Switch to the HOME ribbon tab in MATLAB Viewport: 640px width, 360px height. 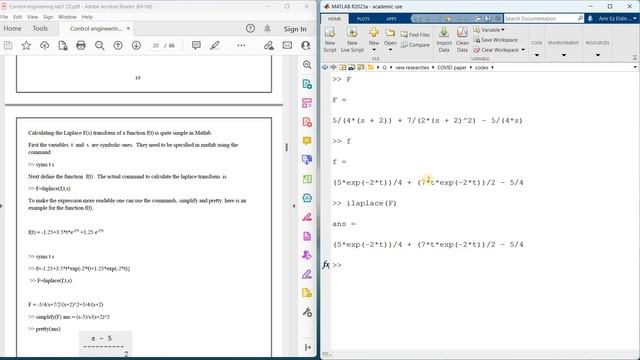(334, 19)
